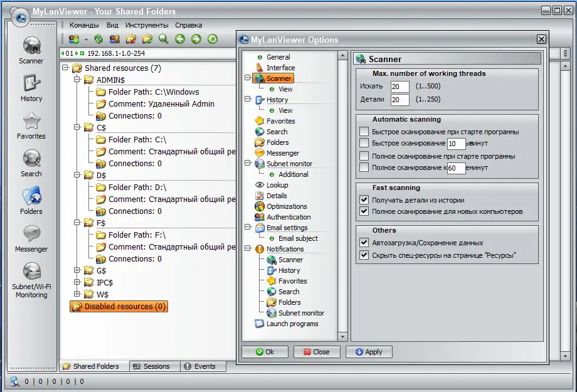Click the green back arrow toolbar icon
Screen dimensions: 577x392
click(180, 39)
